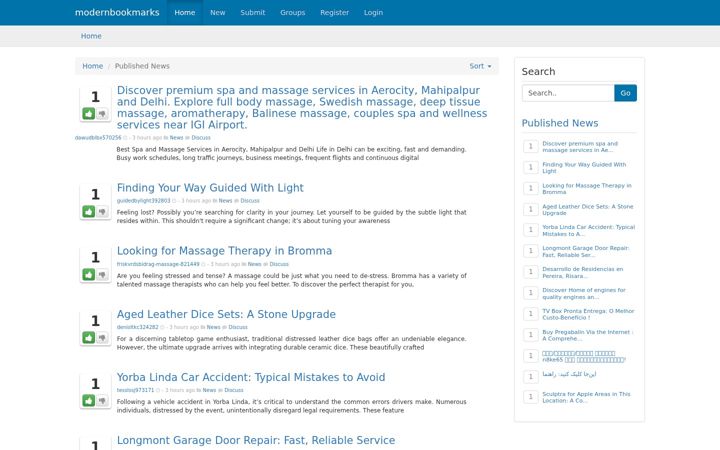
Task: Upvote Looking for Massage Therapy in Bromma
Action: coord(89,275)
